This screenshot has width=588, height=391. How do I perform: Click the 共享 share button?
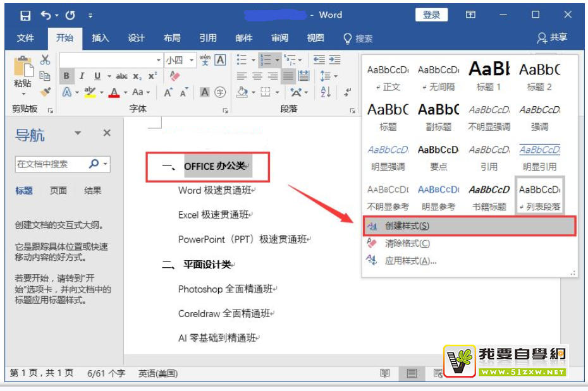tap(552, 38)
